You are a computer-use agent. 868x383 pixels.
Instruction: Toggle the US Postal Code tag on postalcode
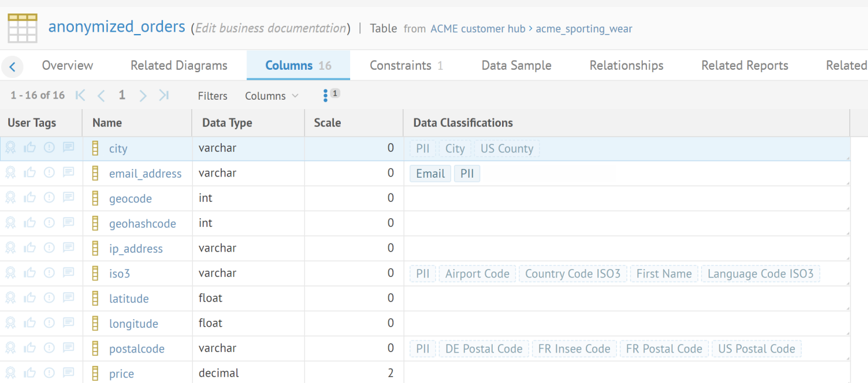(x=757, y=348)
